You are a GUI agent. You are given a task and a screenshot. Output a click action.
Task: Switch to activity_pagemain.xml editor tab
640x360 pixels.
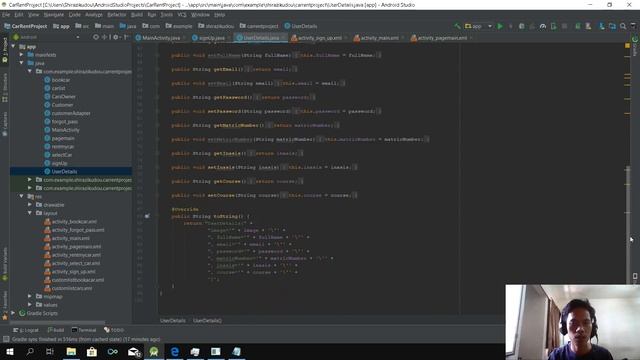coord(442,38)
